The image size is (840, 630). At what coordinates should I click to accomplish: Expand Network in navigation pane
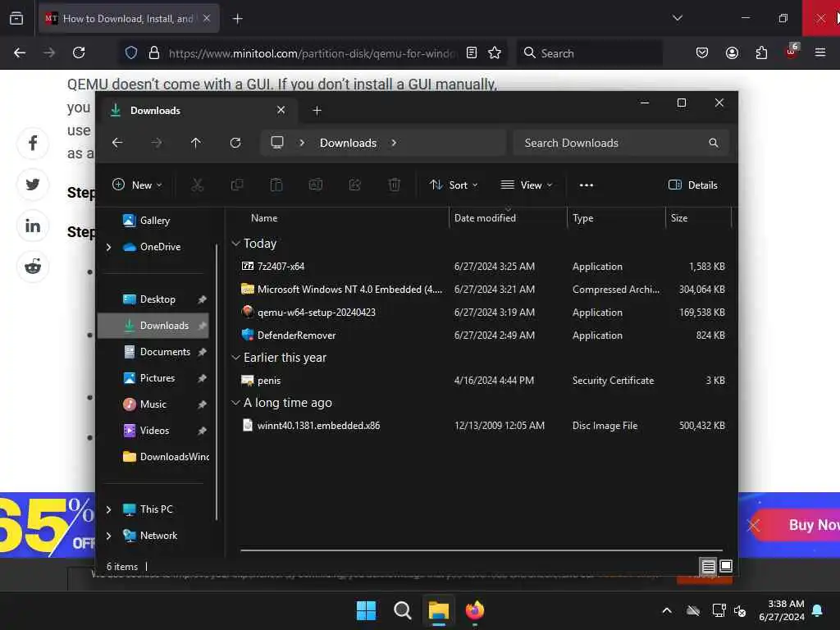pyautogui.click(x=109, y=536)
